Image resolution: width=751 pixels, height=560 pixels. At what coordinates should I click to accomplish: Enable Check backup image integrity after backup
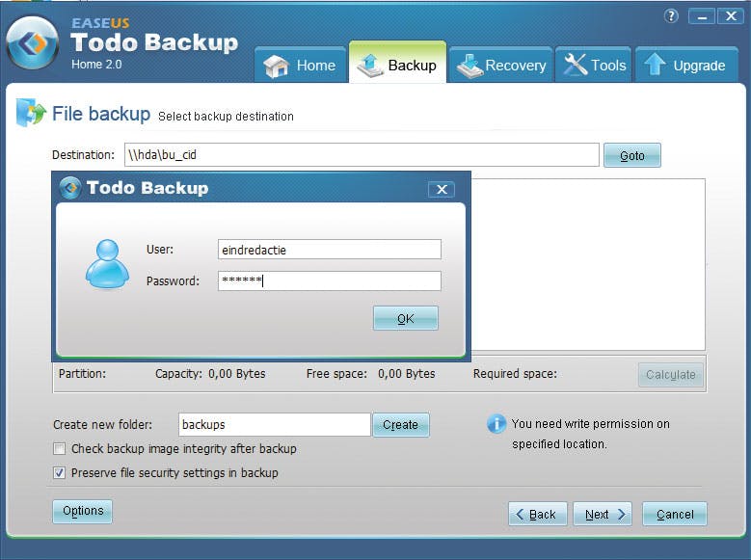click(x=60, y=449)
